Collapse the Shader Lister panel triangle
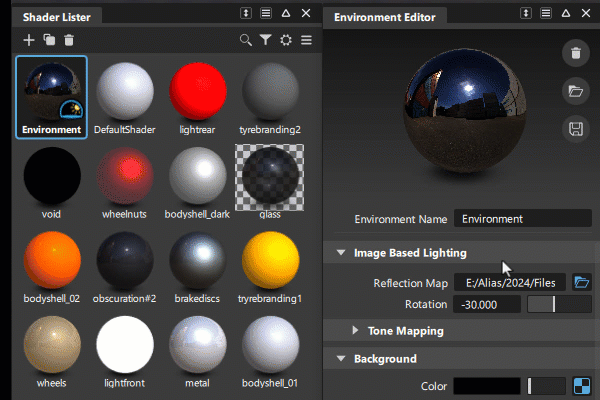The image size is (600, 400). tap(286, 13)
